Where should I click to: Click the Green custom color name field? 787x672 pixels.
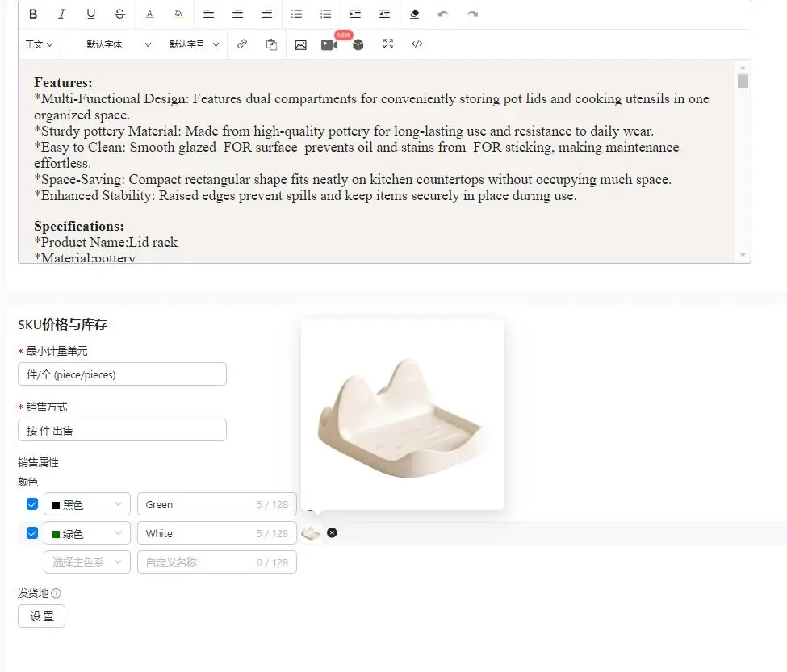pos(217,504)
